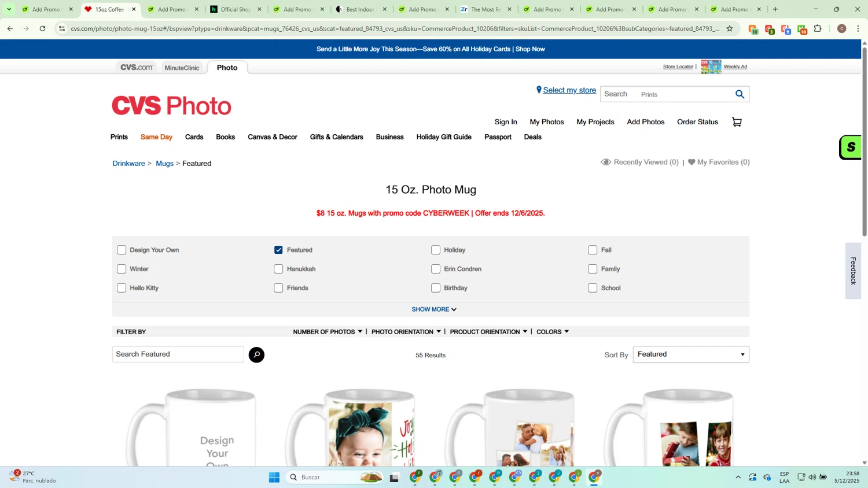The height and width of the screenshot is (488, 868).
Task: Check the Erin Condren checkbox
Action: click(x=436, y=269)
